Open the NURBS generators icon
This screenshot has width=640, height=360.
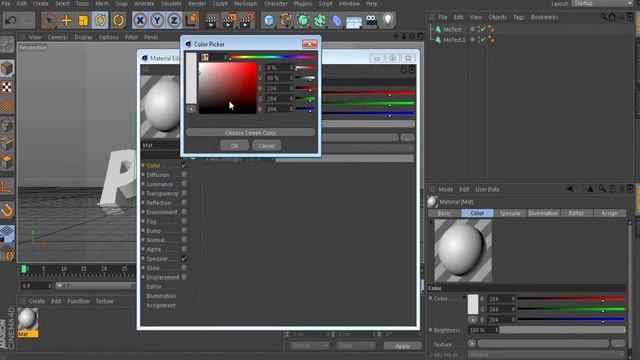coord(303,20)
